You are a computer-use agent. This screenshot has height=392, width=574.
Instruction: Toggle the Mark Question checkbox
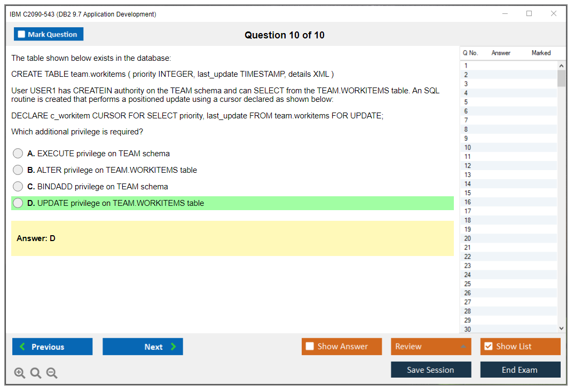click(x=21, y=34)
